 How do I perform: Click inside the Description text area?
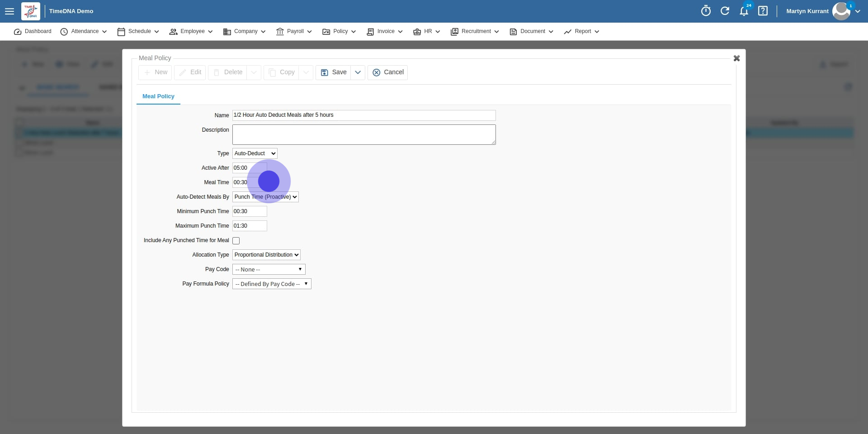[x=363, y=134]
